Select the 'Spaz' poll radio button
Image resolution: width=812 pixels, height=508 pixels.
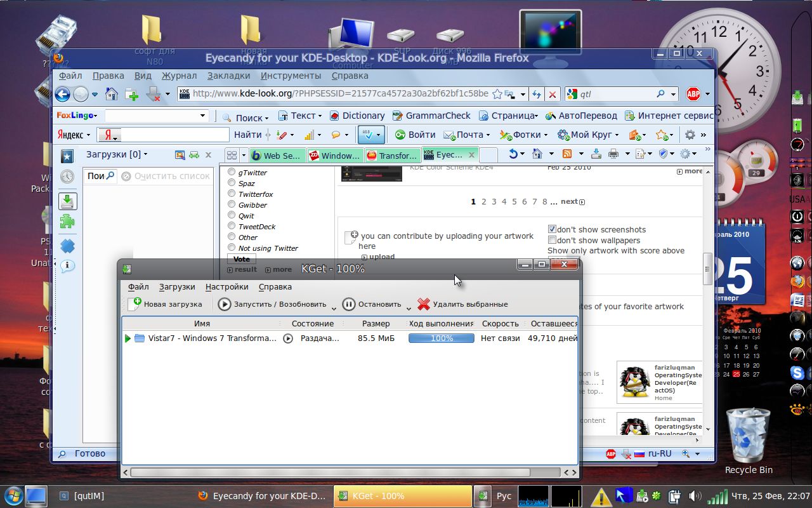point(232,183)
